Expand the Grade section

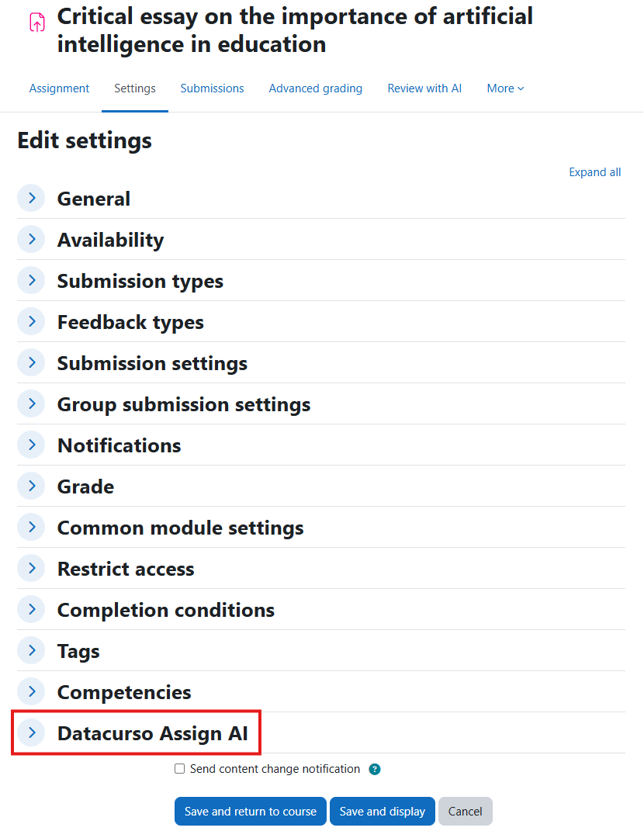pyautogui.click(x=30, y=486)
